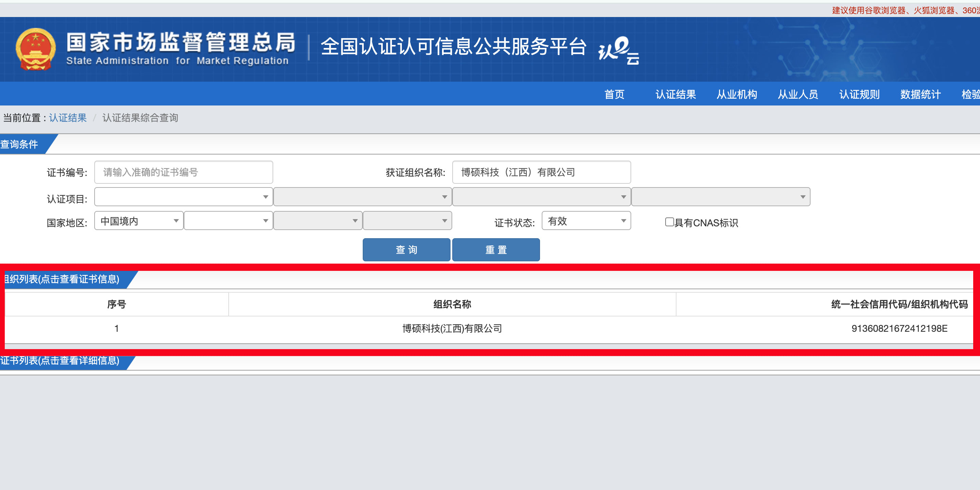Select the 博硕科技(江西)有限公司 result row name

(452, 328)
